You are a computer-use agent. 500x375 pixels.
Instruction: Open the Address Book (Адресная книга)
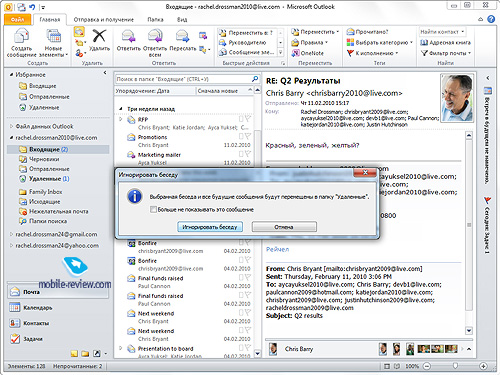coord(445,43)
